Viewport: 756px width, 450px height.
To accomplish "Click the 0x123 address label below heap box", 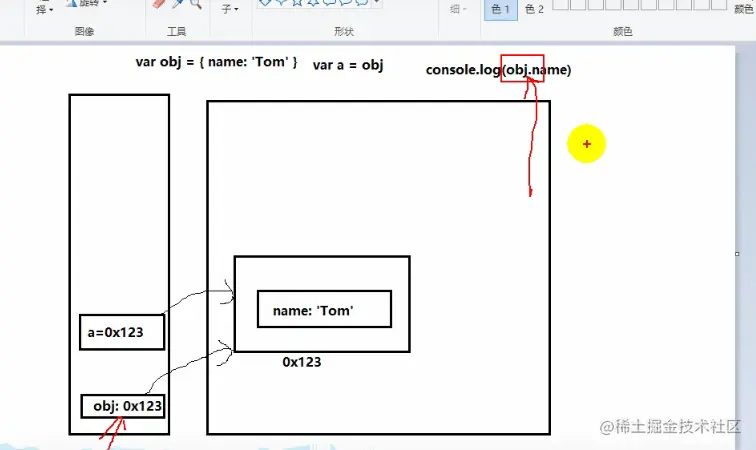I will (302, 362).
